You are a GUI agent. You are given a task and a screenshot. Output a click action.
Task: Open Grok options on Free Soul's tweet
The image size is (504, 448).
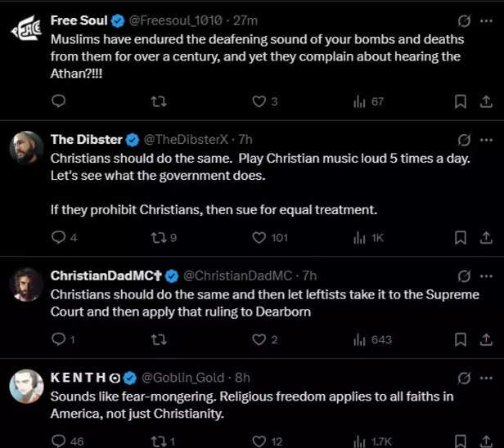pyautogui.click(x=465, y=20)
